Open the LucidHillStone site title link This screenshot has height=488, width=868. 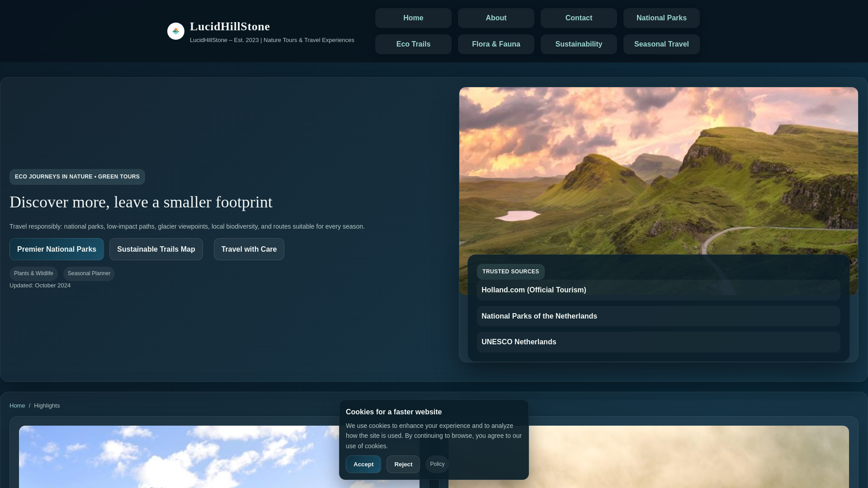[x=230, y=27]
